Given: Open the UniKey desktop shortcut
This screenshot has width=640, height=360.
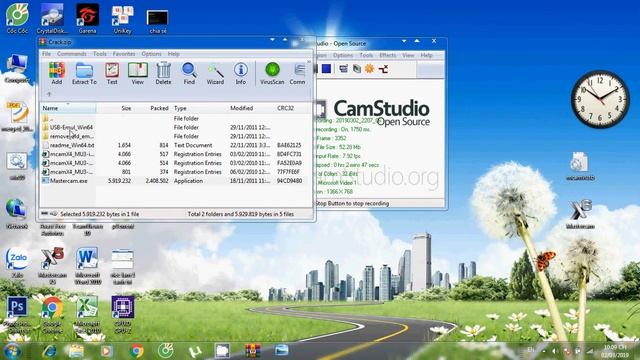Looking at the screenshot, I should [122, 18].
